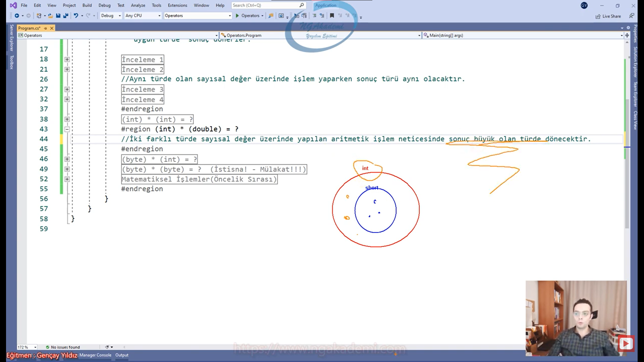Open the Debug menu
Image resolution: width=644 pixels, height=362 pixels.
pyautogui.click(x=104, y=5)
